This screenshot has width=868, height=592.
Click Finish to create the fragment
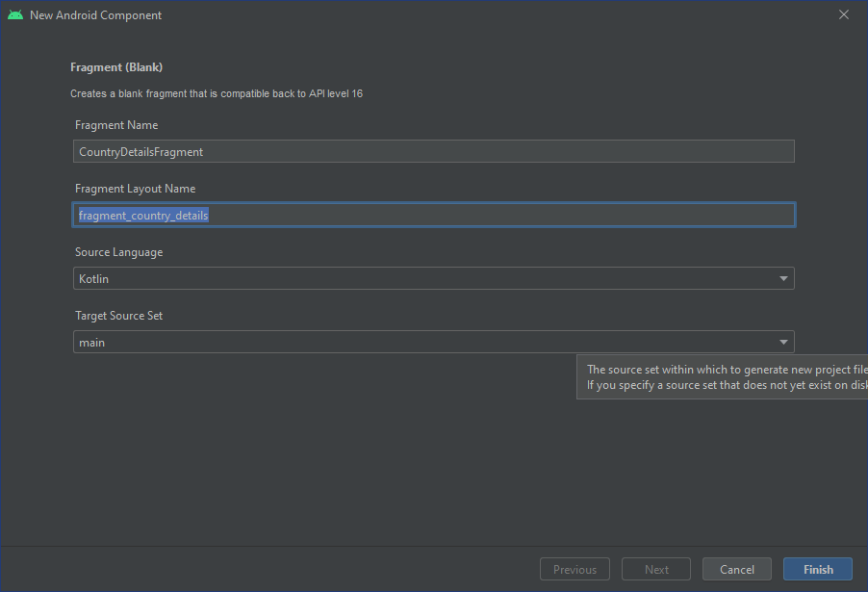pos(818,569)
